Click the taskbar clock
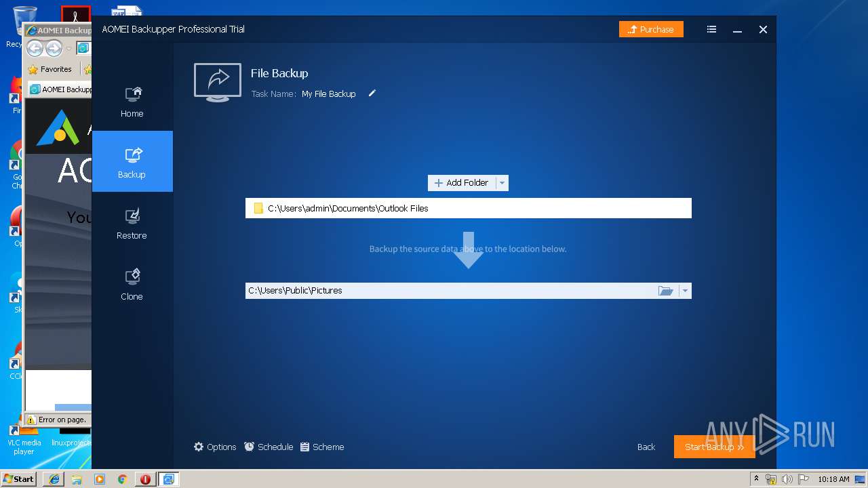 (833, 479)
